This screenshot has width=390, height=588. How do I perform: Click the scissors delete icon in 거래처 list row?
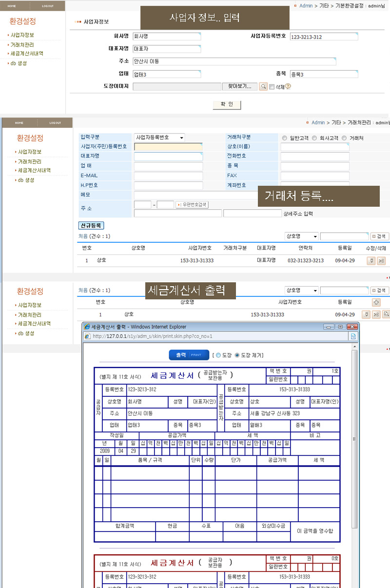[381, 261]
